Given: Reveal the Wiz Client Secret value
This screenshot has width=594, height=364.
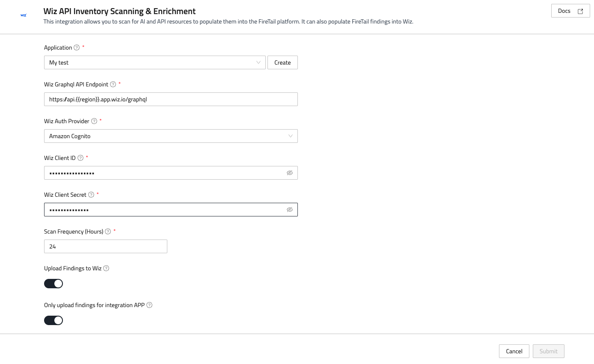Looking at the screenshot, I should point(289,210).
